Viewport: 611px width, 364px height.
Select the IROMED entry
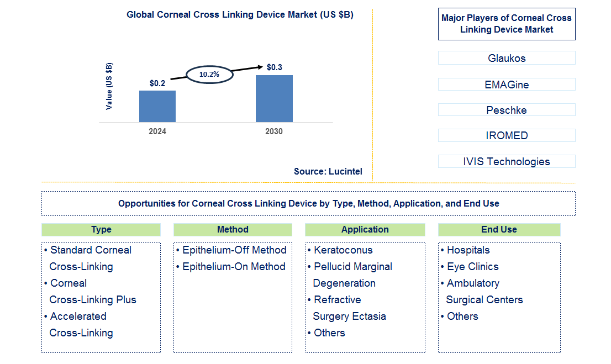(506, 135)
